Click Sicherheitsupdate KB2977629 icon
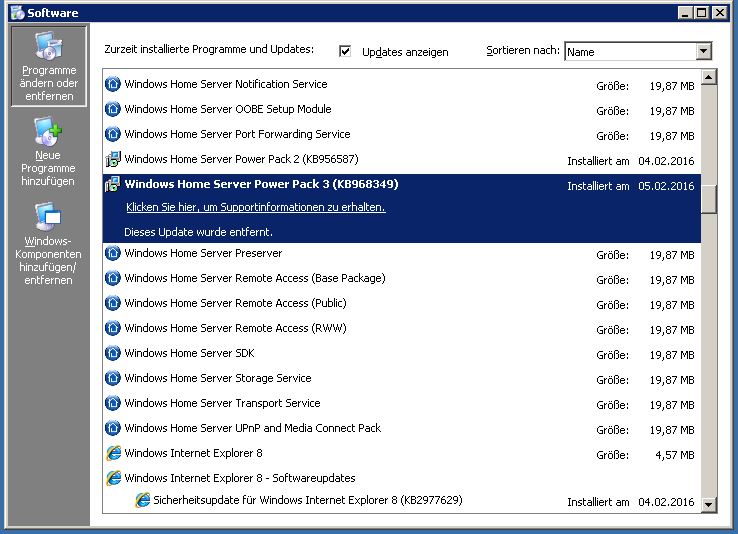This screenshot has height=534, width=738. coord(143,500)
